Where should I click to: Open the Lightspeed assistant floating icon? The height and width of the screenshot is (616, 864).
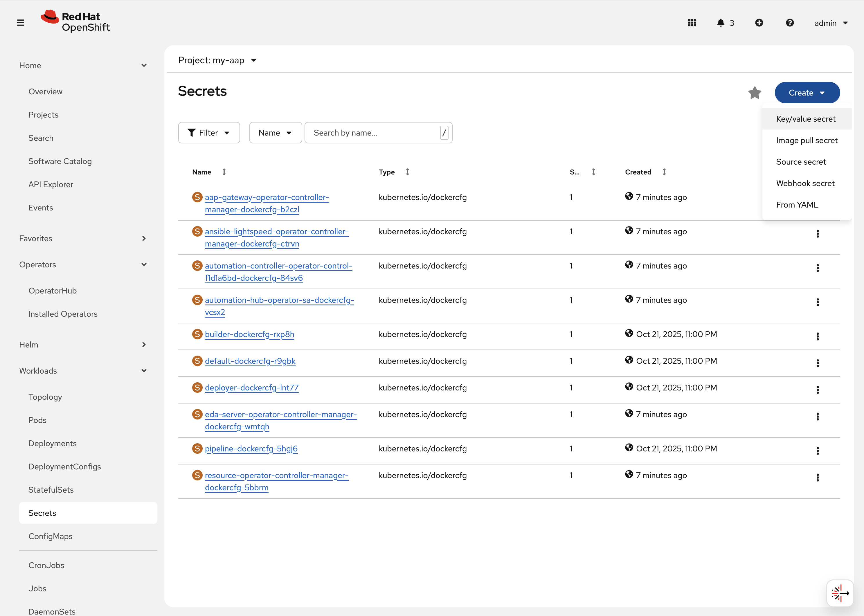click(x=840, y=593)
